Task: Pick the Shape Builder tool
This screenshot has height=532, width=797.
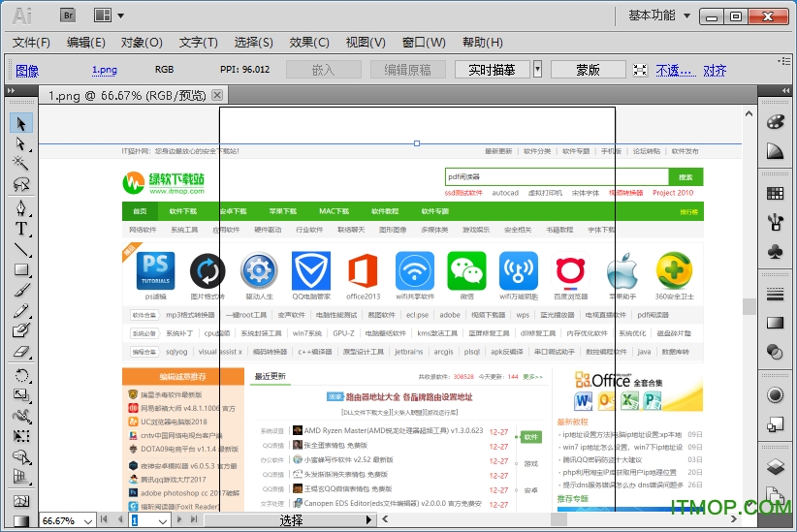Action: (x=20, y=456)
